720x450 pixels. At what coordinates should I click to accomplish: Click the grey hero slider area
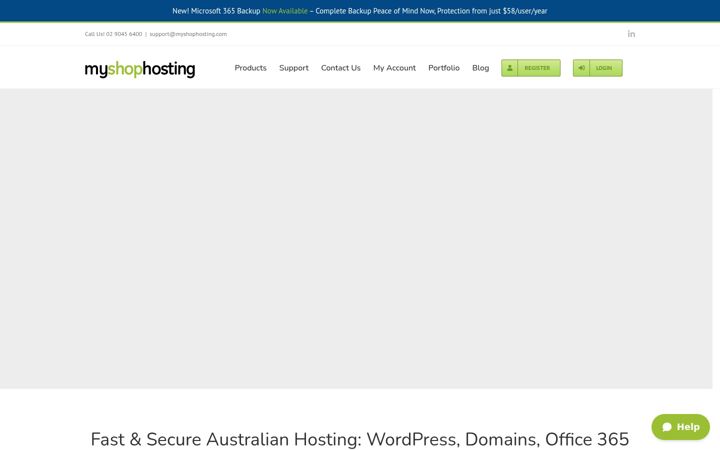pyautogui.click(x=356, y=239)
